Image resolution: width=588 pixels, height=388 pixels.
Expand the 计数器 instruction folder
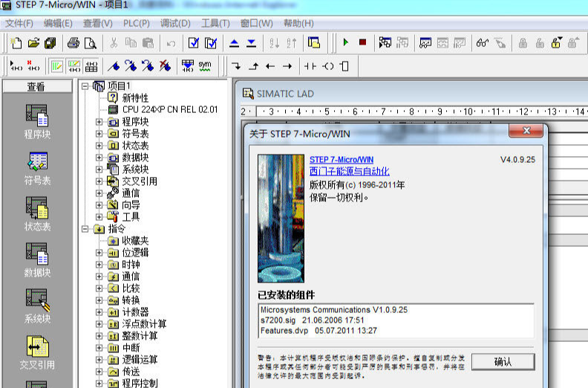tap(99, 312)
